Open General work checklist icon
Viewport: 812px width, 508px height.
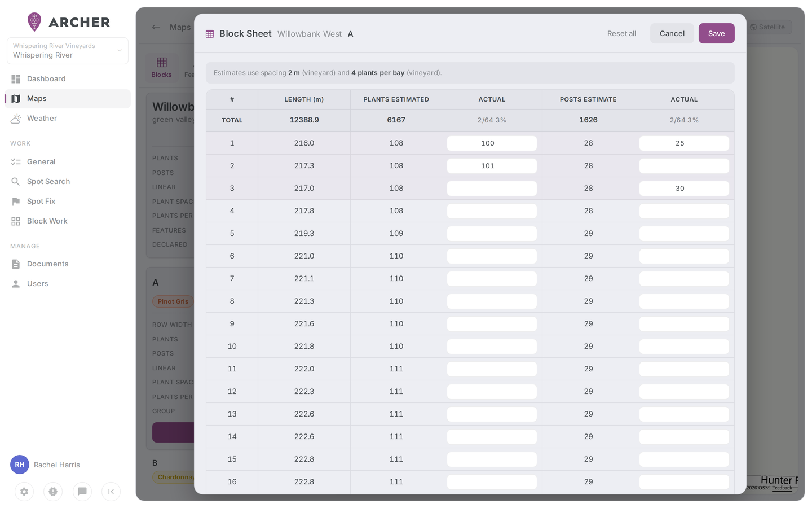(x=16, y=162)
